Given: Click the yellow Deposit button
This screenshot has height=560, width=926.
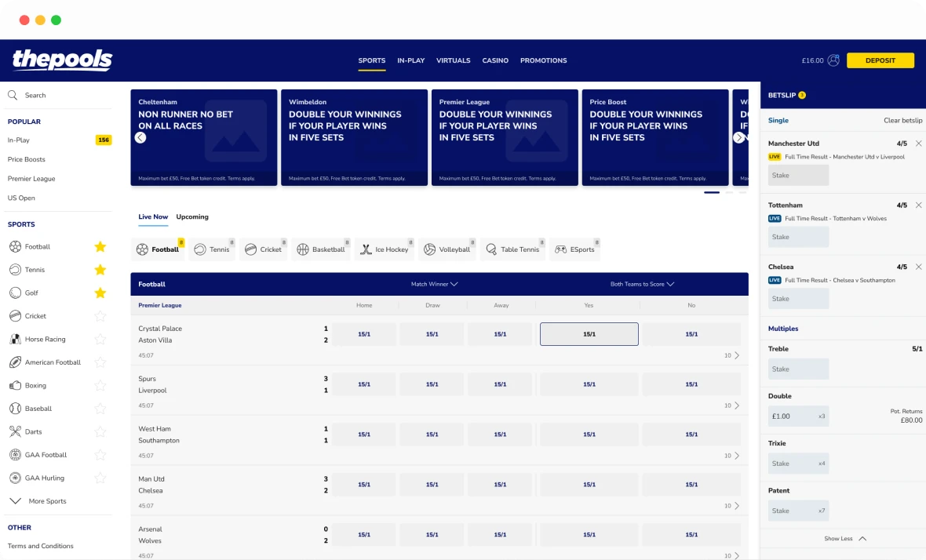Looking at the screenshot, I should 880,60.
